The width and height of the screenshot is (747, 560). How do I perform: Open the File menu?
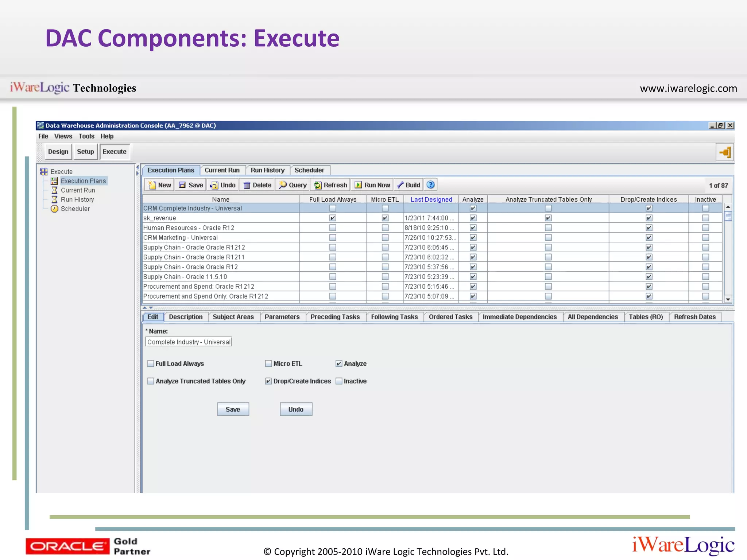[43, 136]
